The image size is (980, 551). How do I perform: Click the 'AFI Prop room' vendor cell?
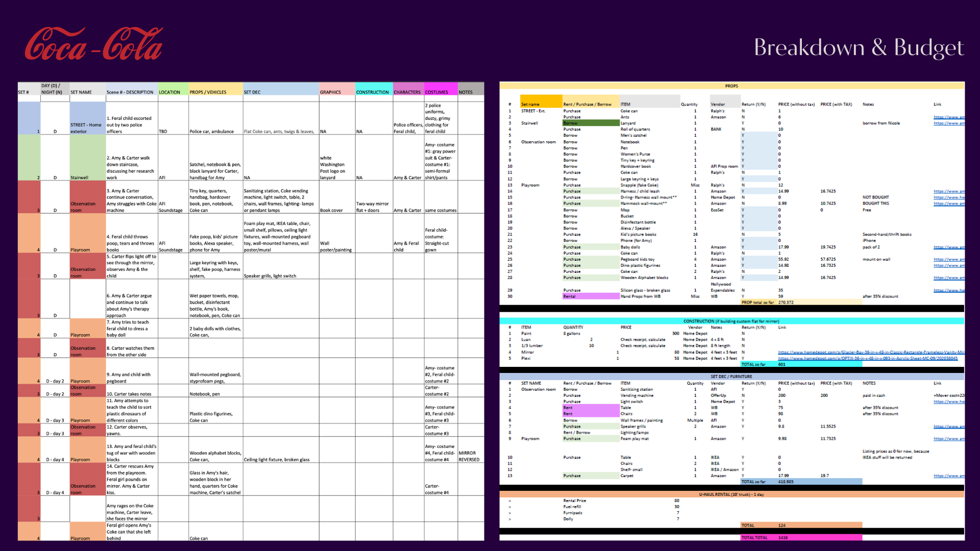coord(724,166)
